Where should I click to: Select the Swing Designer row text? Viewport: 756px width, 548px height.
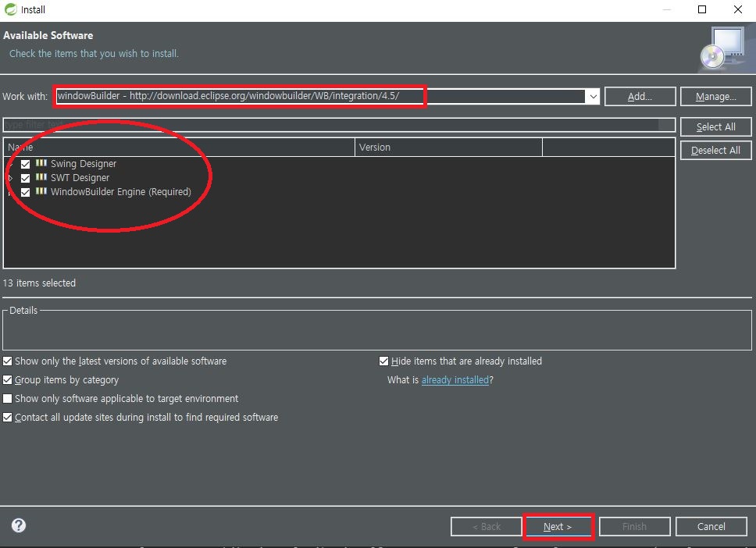(84, 164)
